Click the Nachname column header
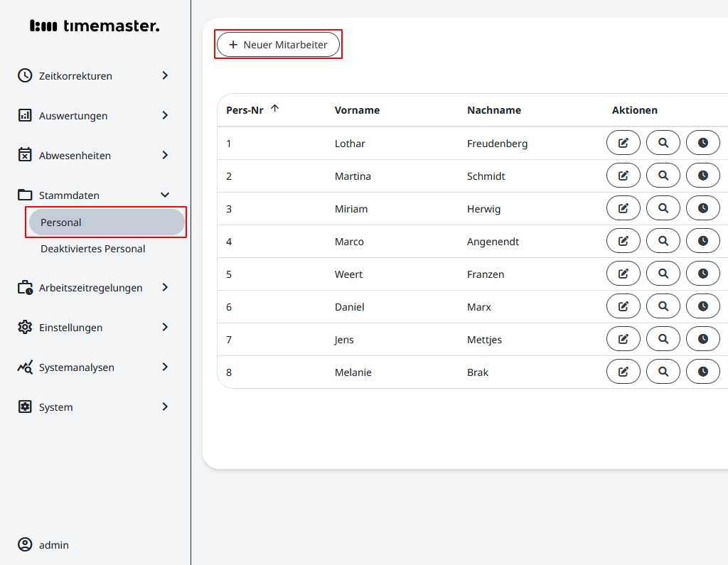Screen dimensions: 728x565 point(494,110)
